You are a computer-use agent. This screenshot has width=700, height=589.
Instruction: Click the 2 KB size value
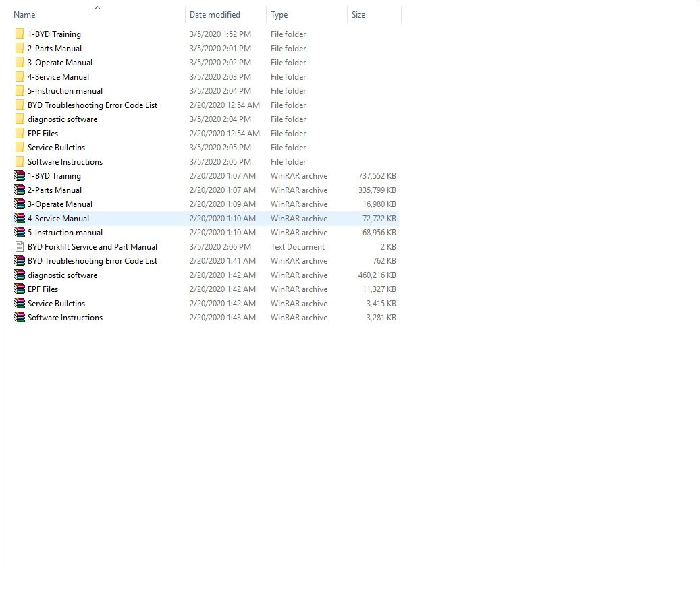388,247
